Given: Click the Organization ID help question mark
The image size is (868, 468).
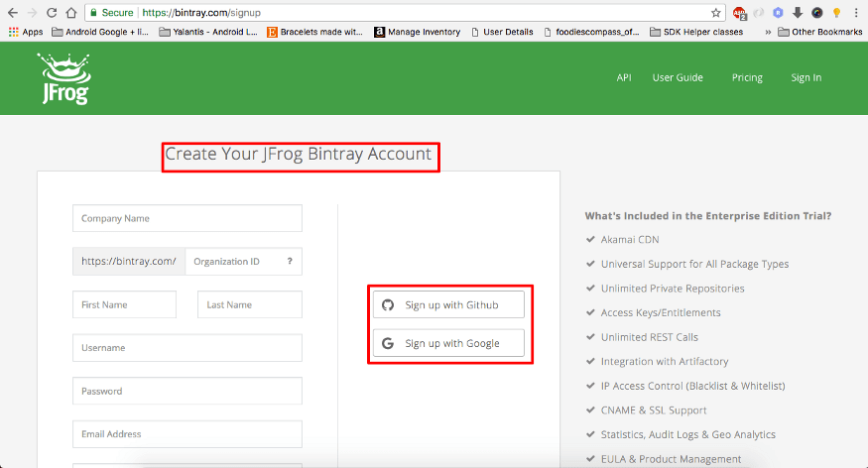Looking at the screenshot, I should (290, 261).
